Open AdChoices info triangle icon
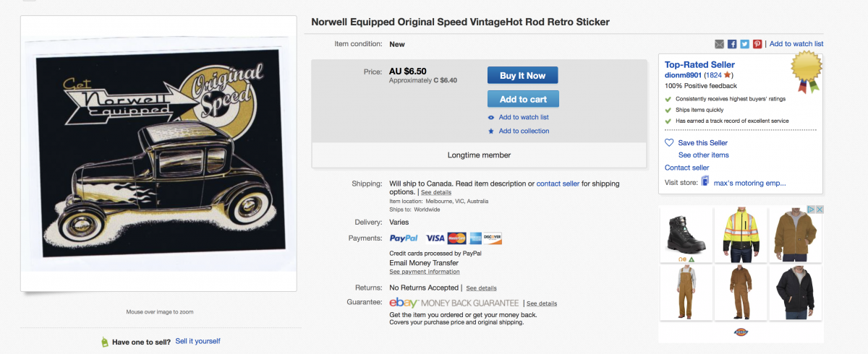 [812, 210]
